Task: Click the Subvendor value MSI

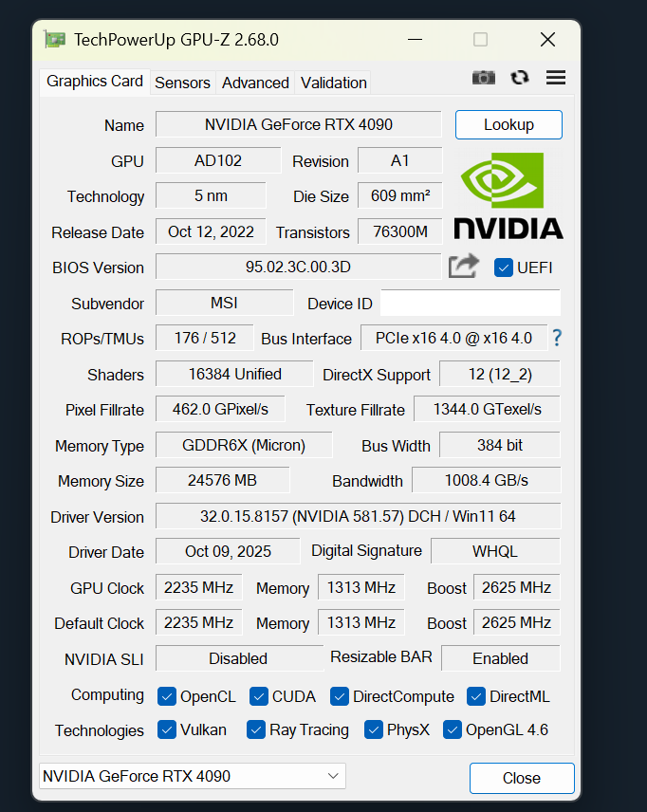Action: tap(224, 303)
